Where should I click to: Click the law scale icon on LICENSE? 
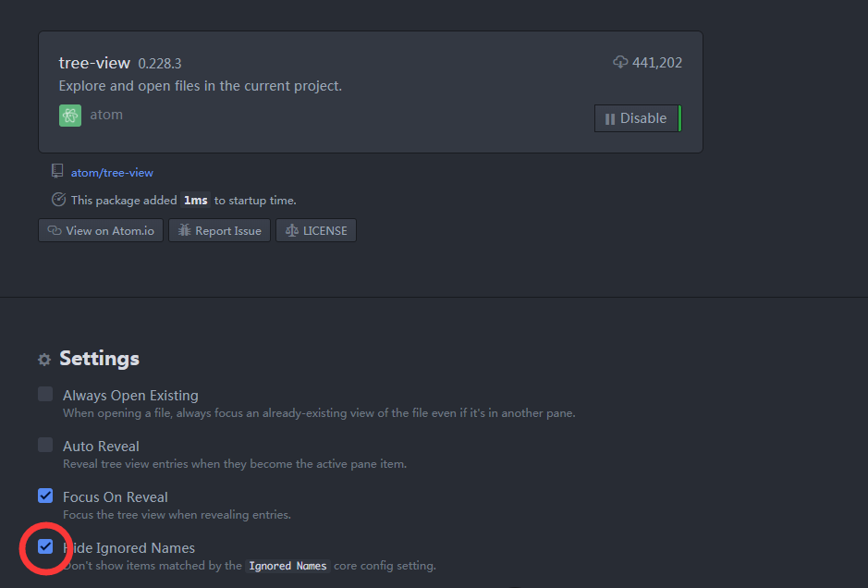(292, 231)
